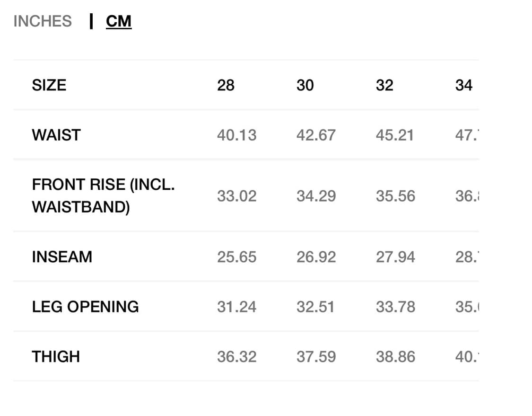
Task: Select leg opening value 31.24
Action: click(x=237, y=307)
